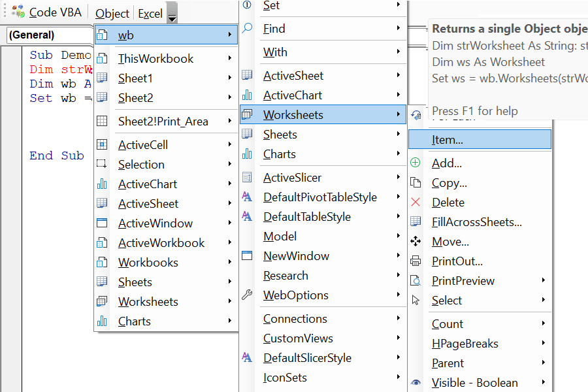Click the style icon beside DefaultPivotTableStyle
588x392 pixels.
coord(247,197)
